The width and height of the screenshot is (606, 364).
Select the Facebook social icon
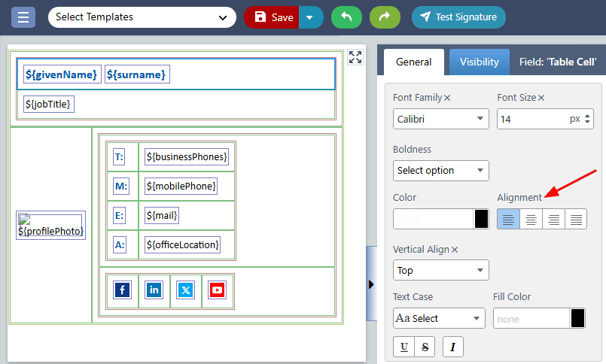click(122, 290)
